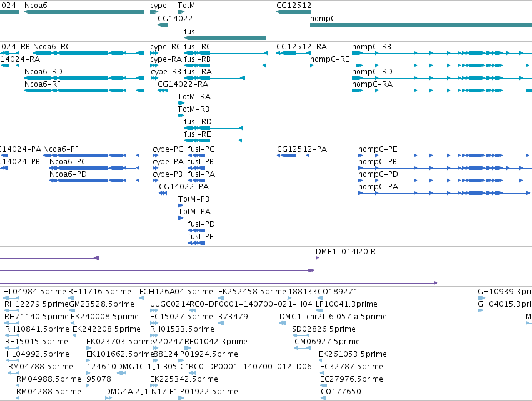Click the long nompC gene bar
Screen dimensions: 532x401
point(421,25)
